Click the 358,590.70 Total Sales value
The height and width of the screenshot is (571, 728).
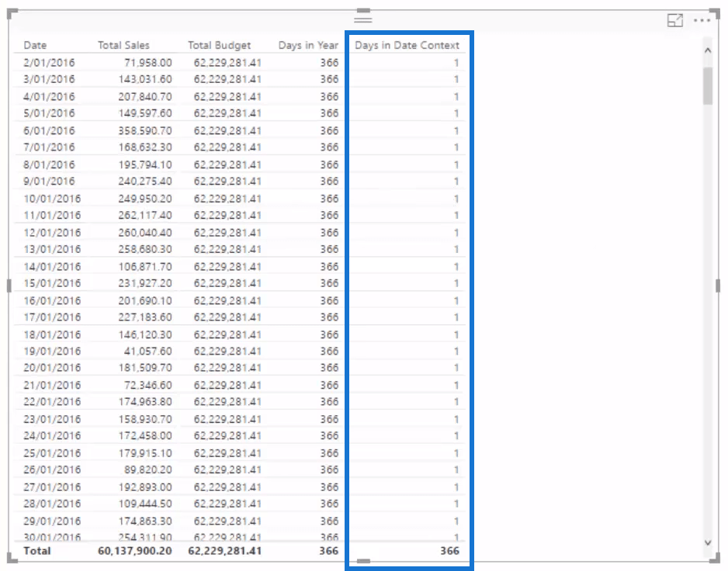(x=145, y=130)
